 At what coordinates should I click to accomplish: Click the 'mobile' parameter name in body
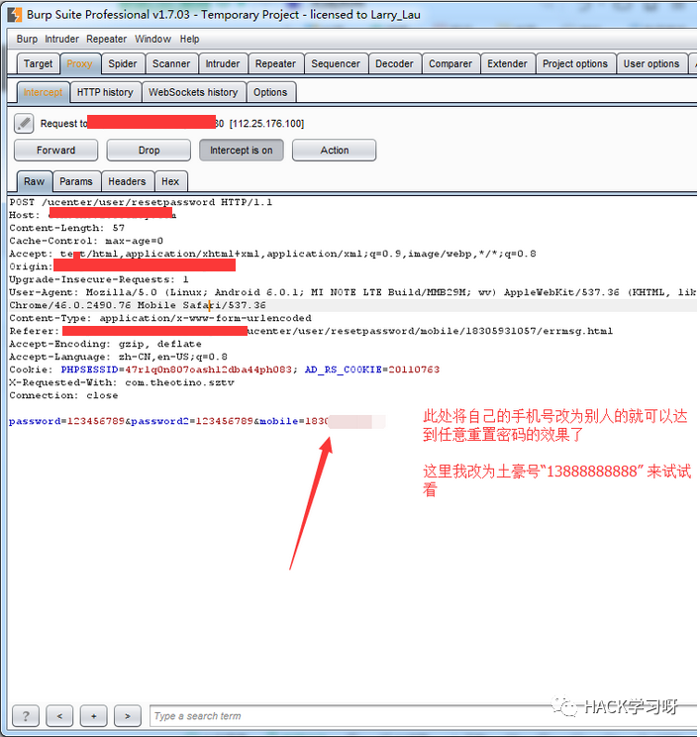(x=279, y=421)
